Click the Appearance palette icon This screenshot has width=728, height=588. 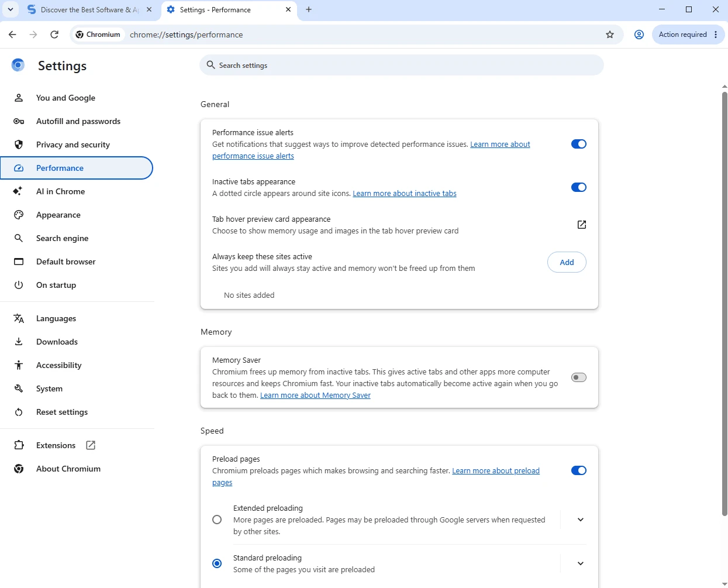coord(19,215)
